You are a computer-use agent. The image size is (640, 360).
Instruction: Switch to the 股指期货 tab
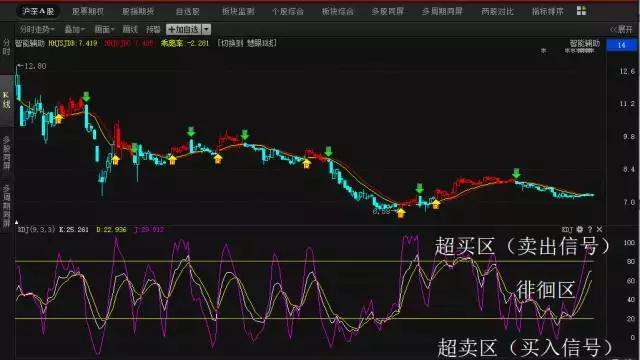click(x=138, y=11)
